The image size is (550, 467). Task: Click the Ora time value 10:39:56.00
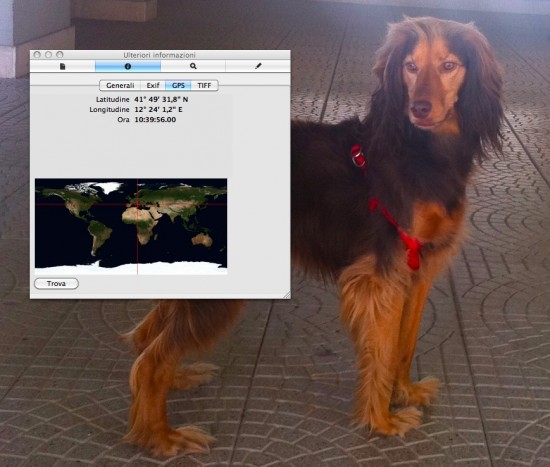(155, 120)
